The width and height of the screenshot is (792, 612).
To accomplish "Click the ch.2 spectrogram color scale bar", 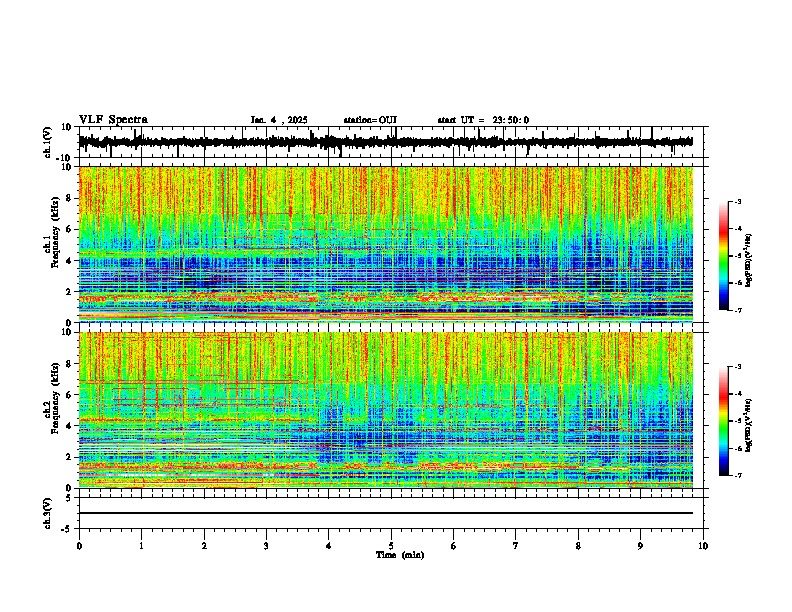I will point(723,421).
